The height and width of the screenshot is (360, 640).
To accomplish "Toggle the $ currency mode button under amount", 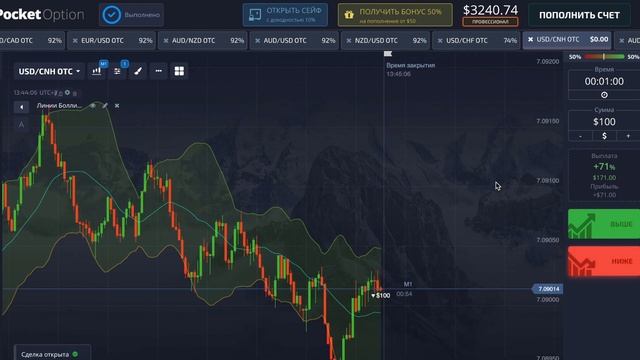I will pos(604,136).
